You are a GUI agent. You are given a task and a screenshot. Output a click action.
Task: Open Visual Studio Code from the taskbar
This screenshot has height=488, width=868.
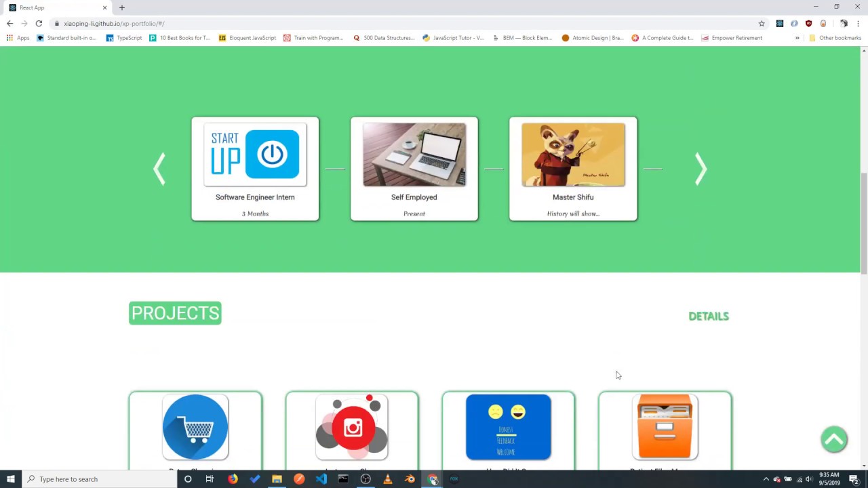point(321,479)
